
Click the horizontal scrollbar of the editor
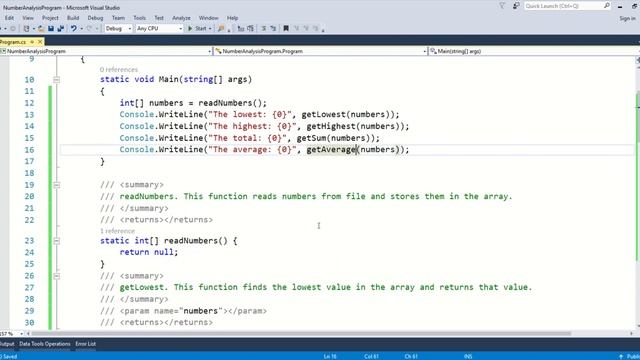[x=301, y=333]
